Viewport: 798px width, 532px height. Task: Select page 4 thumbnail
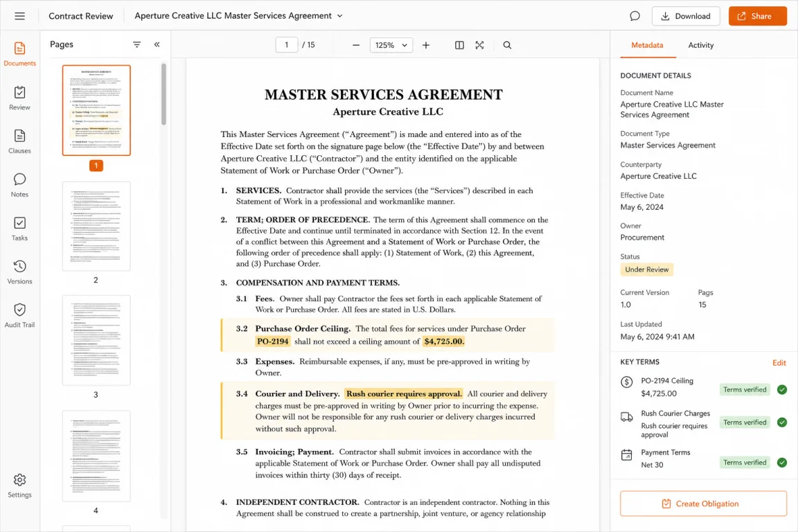(96, 456)
